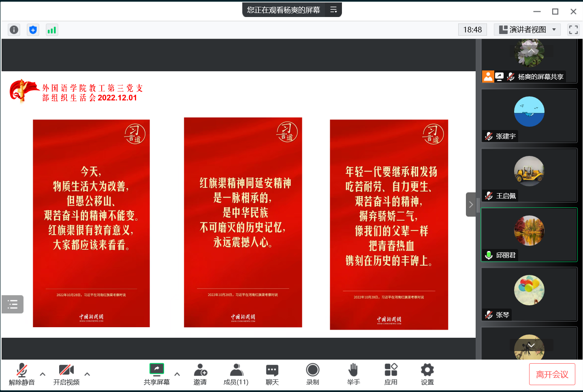The image size is (583, 392).
Task: Expand the video options arrow next to 开启视频
Action: [87, 374]
